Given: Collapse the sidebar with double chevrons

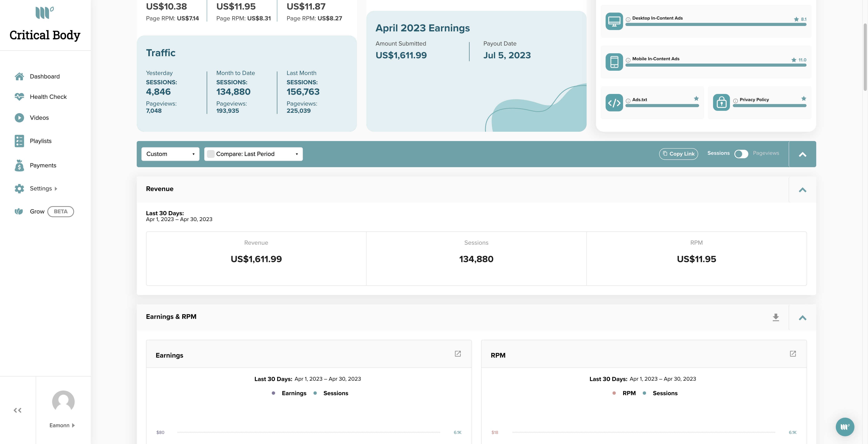Looking at the screenshot, I should [x=17, y=410].
